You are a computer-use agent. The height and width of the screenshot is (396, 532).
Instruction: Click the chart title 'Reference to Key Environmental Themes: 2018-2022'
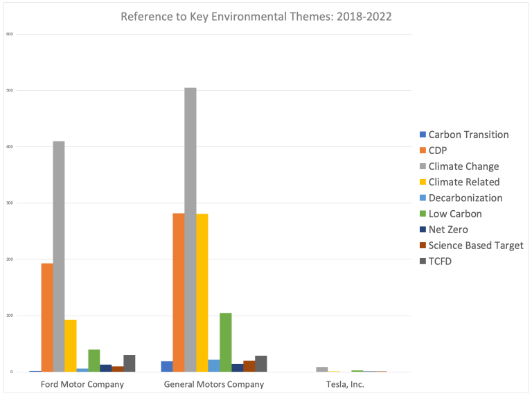(256, 17)
